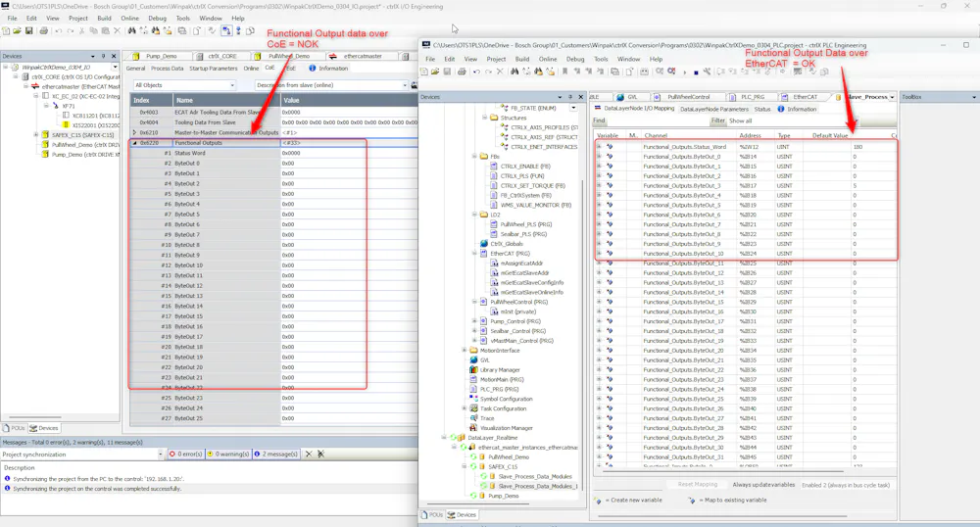The height and width of the screenshot is (527, 980).
Task: Toggle the 0 warning(s) filter
Action: (228, 454)
